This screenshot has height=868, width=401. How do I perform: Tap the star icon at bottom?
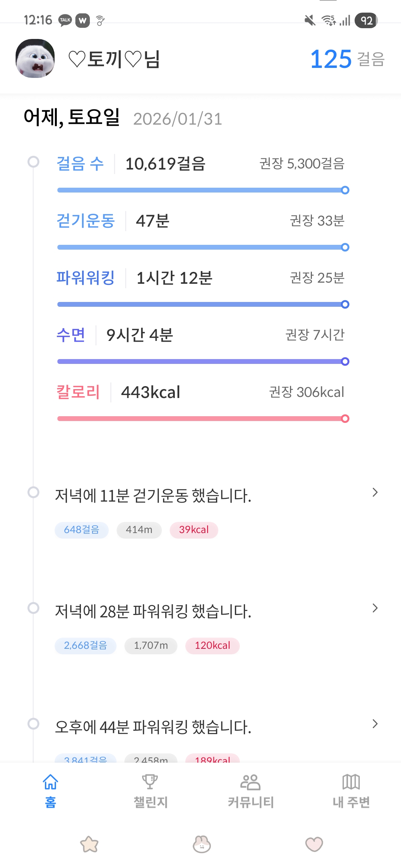click(89, 845)
